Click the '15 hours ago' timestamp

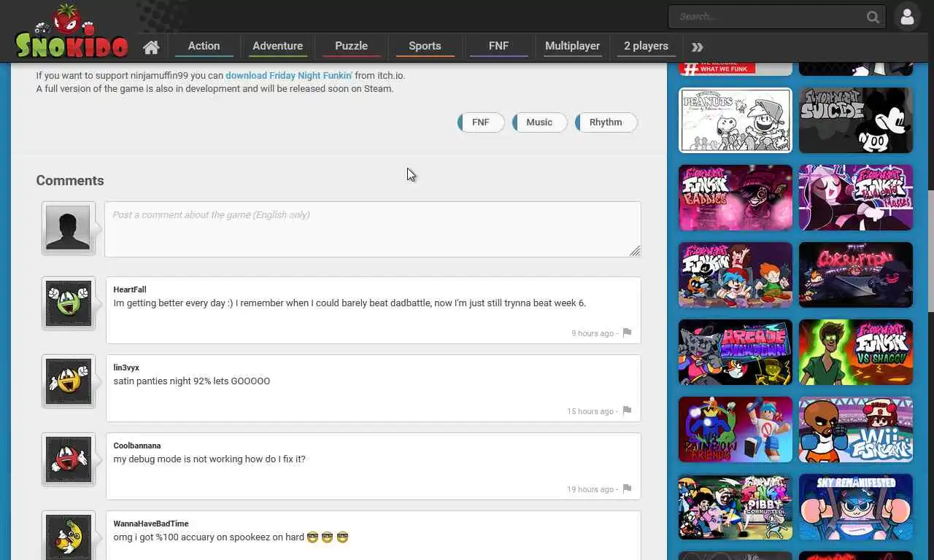(590, 411)
